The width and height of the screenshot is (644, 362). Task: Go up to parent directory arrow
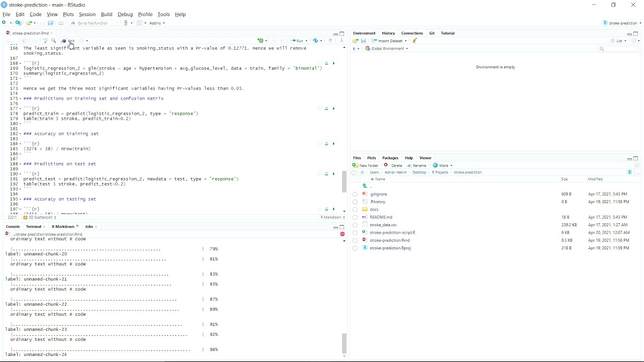tap(365, 186)
